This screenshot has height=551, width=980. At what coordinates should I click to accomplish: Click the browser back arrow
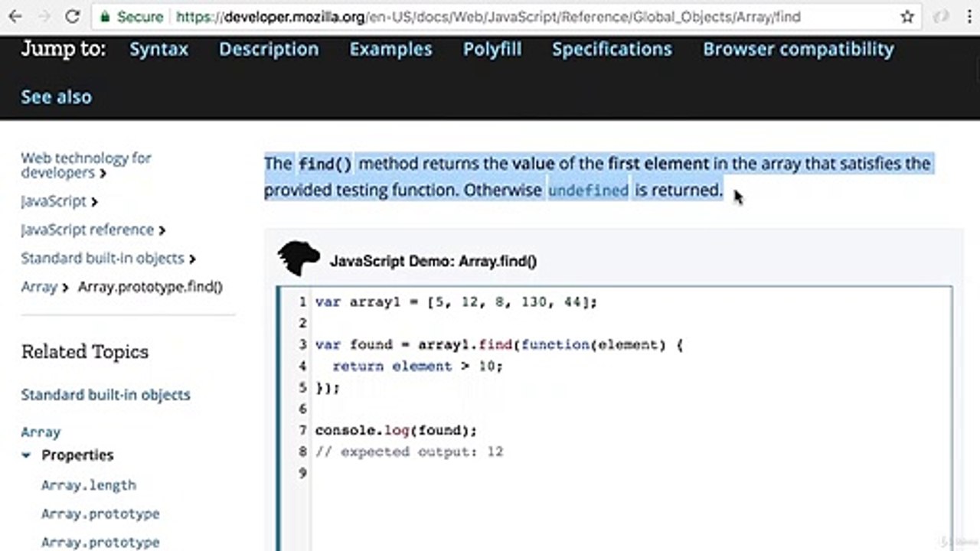[x=15, y=16]
